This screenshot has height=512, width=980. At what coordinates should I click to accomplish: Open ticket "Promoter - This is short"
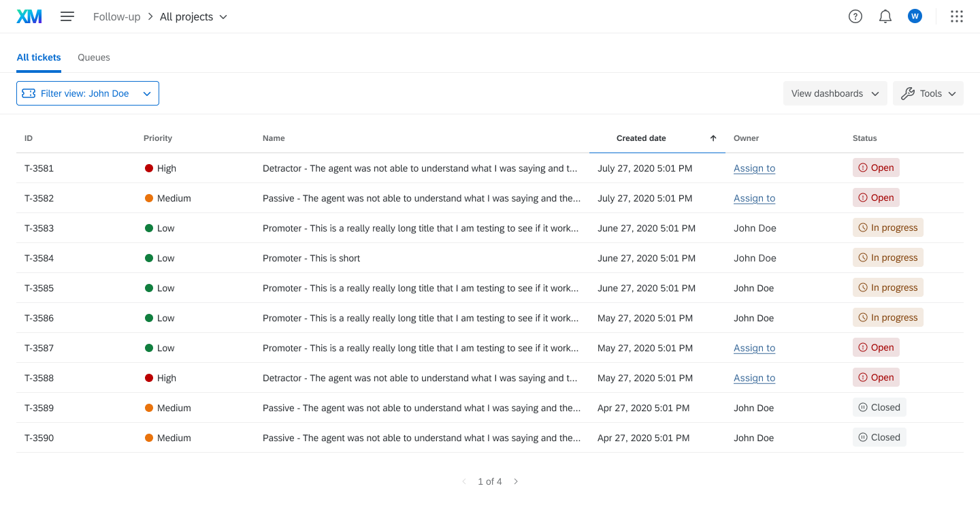[x=311, y=258]
